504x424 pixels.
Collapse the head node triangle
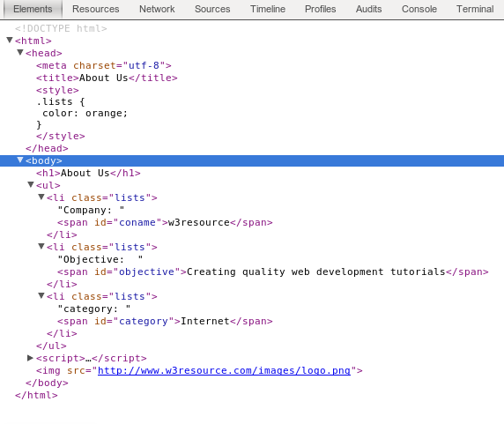(x=20, y=52)
